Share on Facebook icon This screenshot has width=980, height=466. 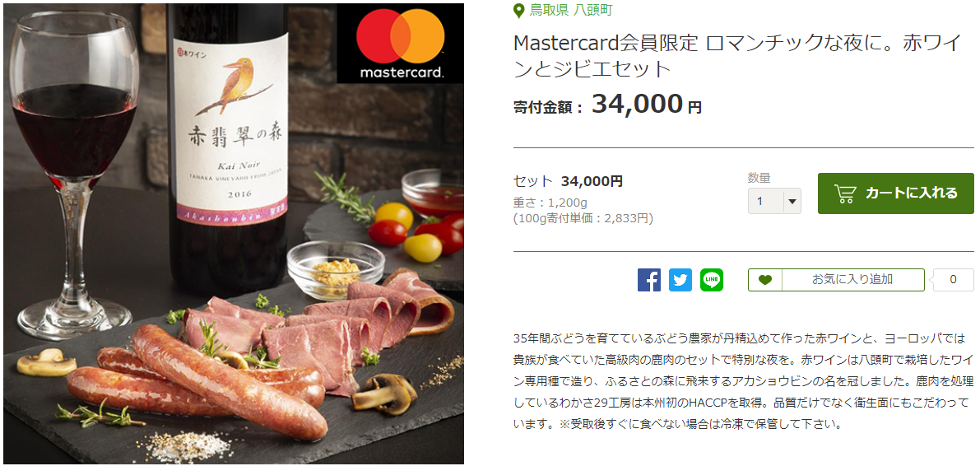pyautogui.click(x=648, y=280)
